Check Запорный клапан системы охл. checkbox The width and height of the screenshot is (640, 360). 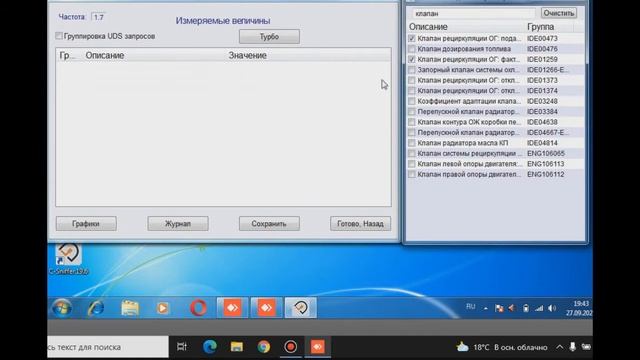412,70
